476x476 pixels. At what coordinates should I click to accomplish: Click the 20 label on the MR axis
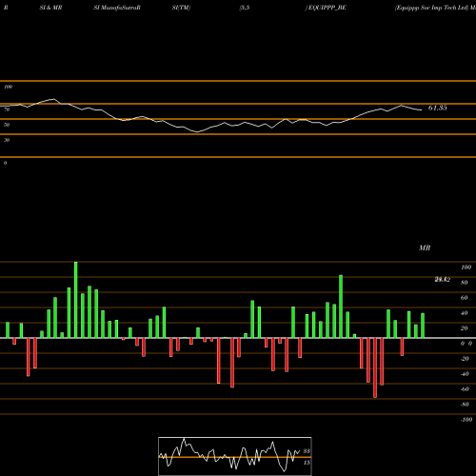pos(465,328)
